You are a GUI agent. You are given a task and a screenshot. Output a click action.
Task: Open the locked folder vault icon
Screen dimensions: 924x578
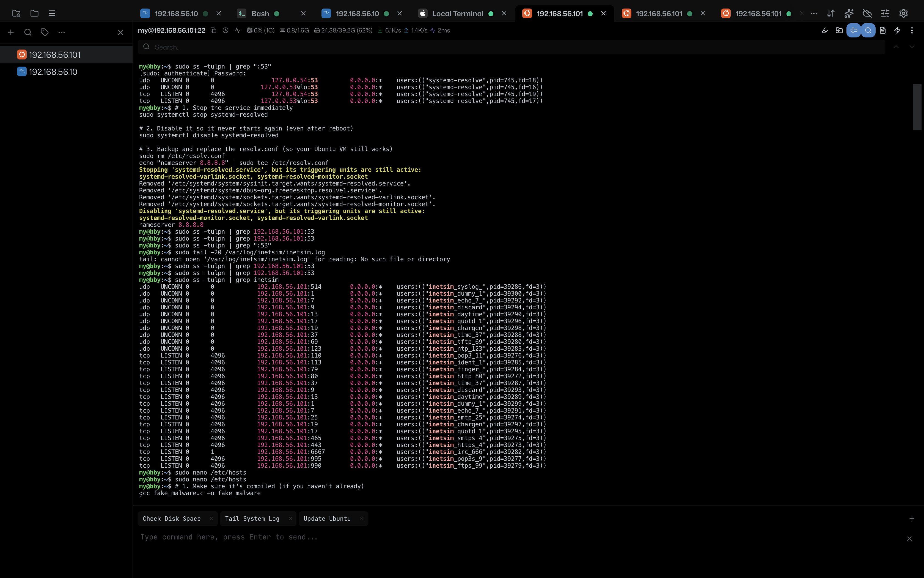[x=16, y=13]
